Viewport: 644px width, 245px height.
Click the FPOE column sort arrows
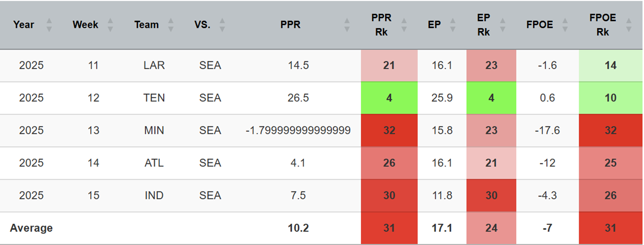click(x=566, y=25)
